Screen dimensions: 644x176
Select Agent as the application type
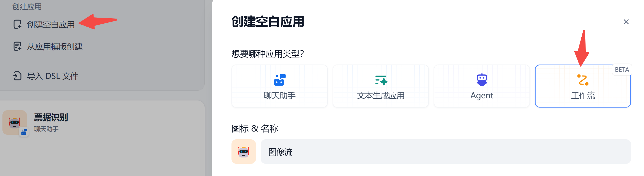point(481,86)
